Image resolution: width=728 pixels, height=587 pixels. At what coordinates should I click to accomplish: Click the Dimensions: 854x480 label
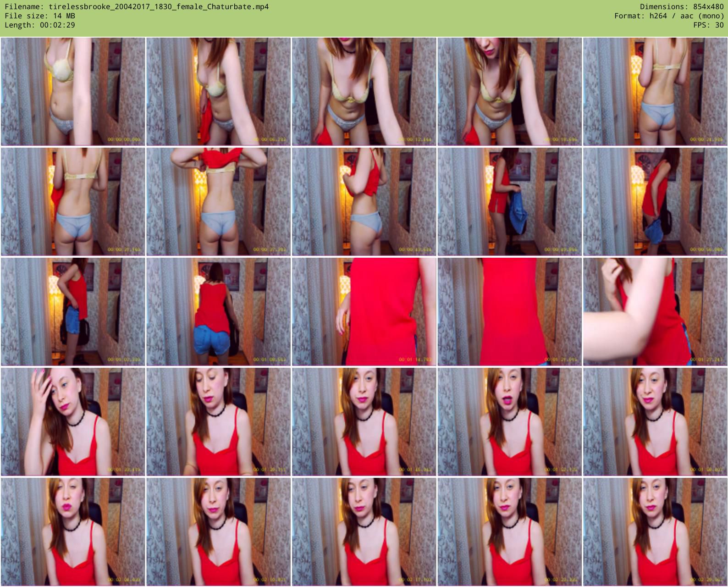click(x=681, y=7)
